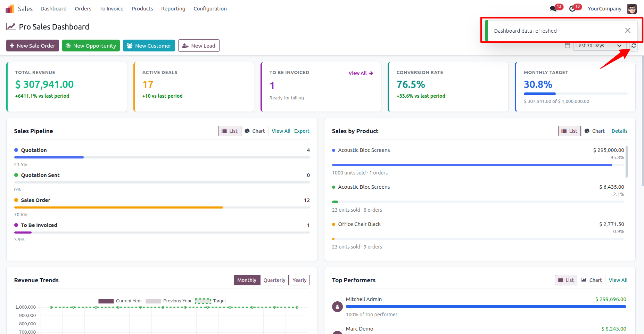Open the user avatar menu

pyautogui.click(x=631, y=9)
